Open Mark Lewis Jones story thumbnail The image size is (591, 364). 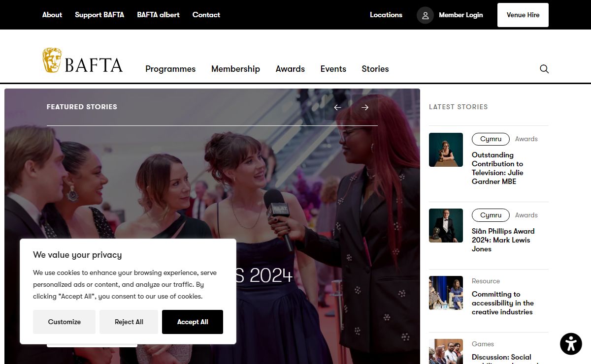coord(446,226)
